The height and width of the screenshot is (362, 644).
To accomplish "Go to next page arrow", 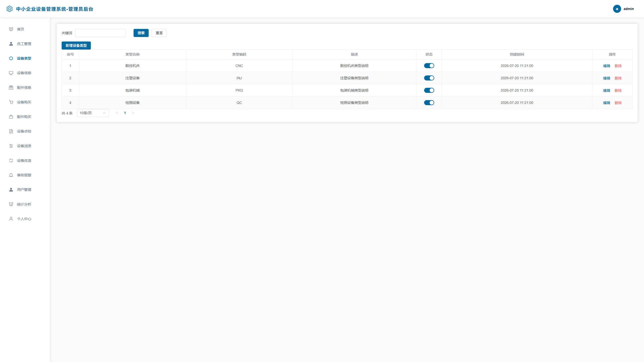I will (133, 113).
